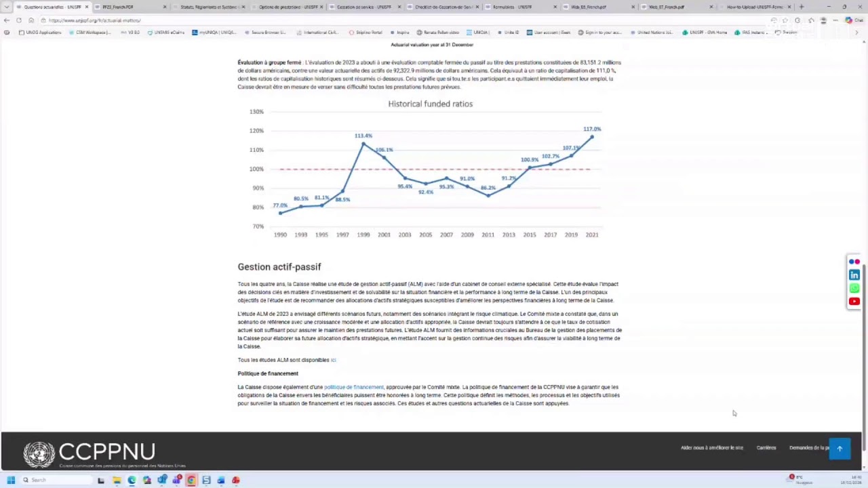Click the taskbar Search box
The image size is (868, 488).
tap(56, 480)
